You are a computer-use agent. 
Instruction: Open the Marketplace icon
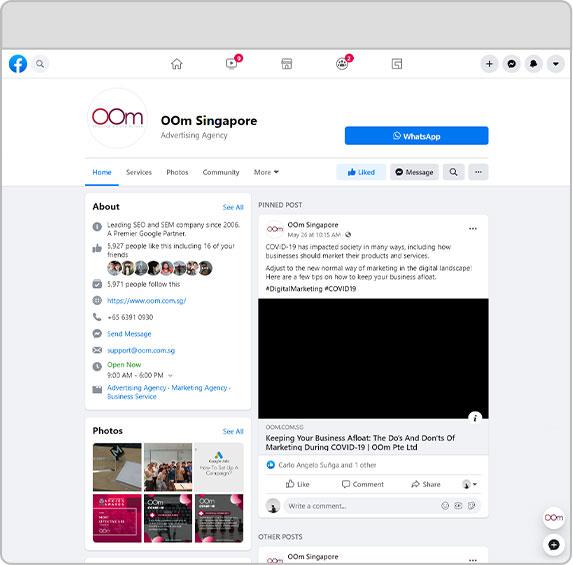click(286, 64)
